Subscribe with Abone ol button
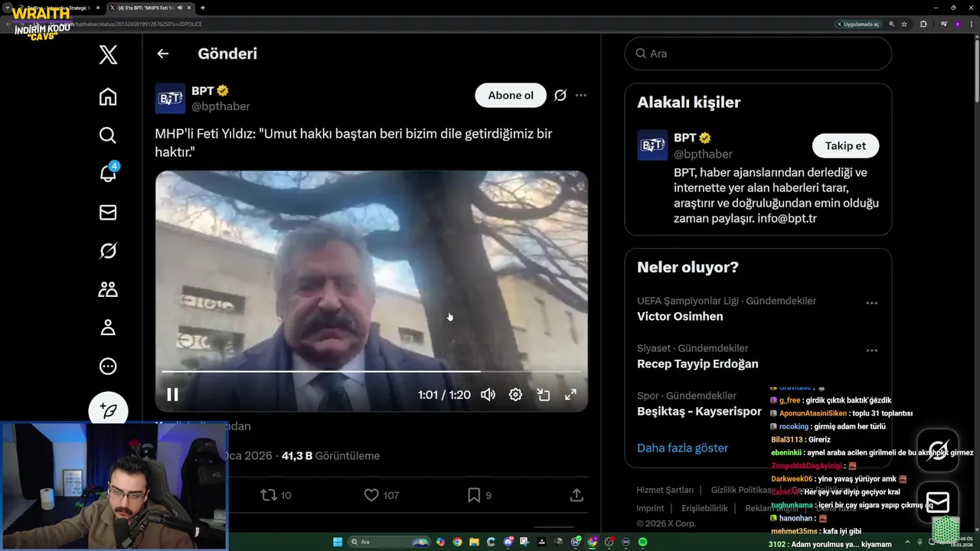 click(511, 96)
